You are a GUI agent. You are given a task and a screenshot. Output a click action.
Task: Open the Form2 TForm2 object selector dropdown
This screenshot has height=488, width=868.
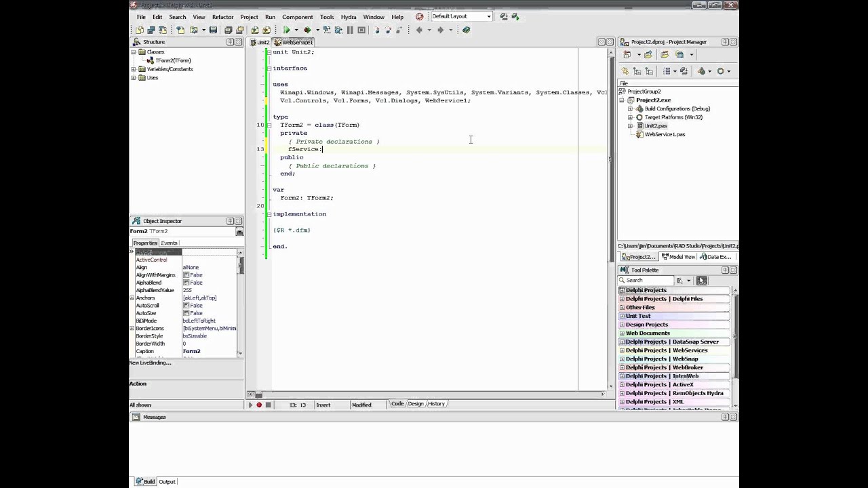click(x=239, y=232)
